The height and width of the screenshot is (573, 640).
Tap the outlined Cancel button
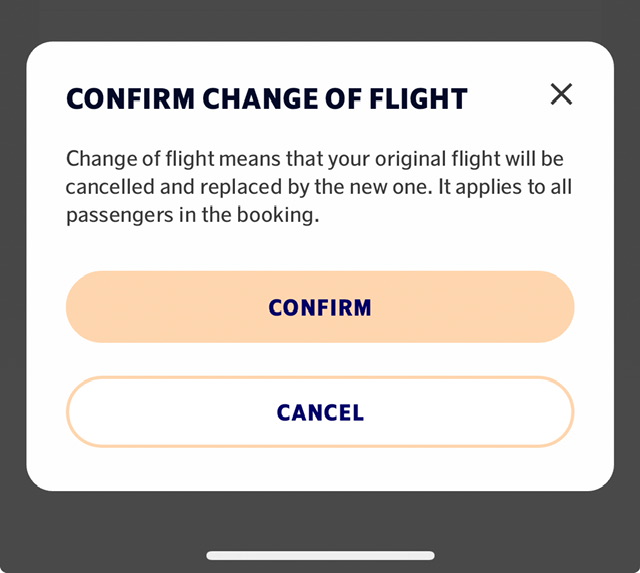320,412
